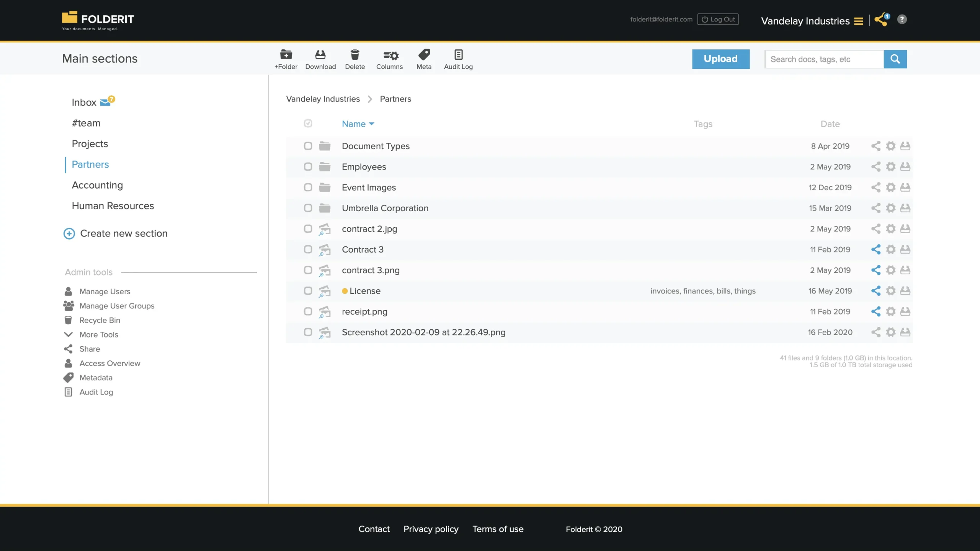Screen dimensions: 980x551
Task: Open the Meta tag tool
Action: click(x=424, y=55)
